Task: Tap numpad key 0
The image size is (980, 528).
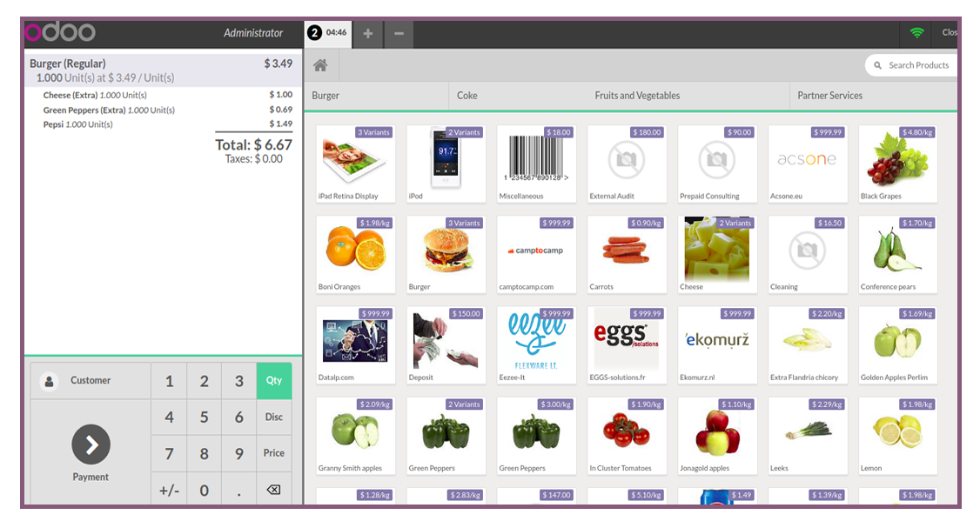Action: pos(205,490)
